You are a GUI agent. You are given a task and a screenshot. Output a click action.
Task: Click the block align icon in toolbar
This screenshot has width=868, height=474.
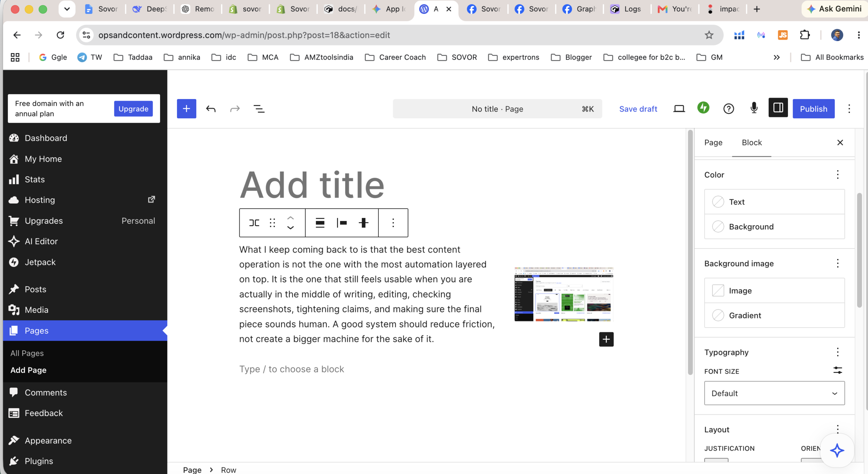click(320, 223)
